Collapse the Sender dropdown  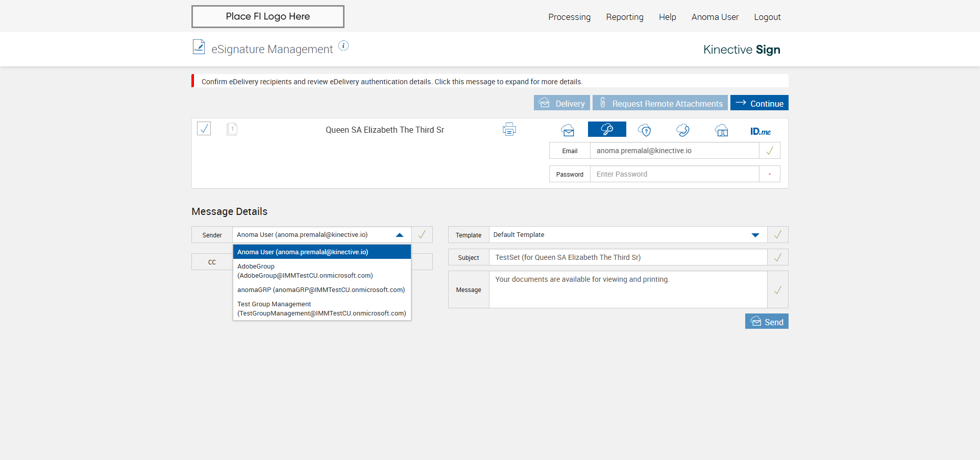(400, 235)
